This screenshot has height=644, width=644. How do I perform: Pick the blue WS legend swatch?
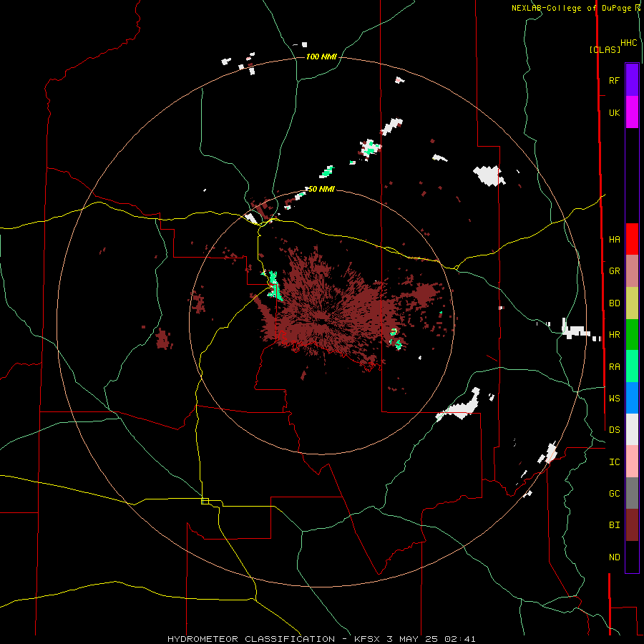point(632,398)
